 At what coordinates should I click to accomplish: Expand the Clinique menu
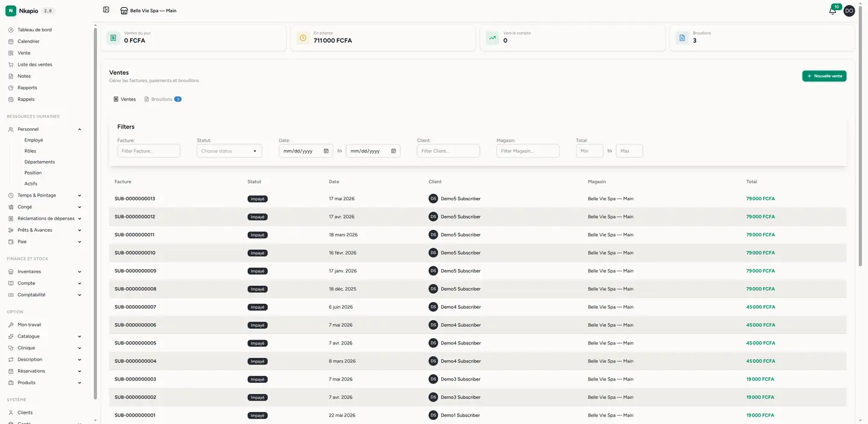click(45, 348)
